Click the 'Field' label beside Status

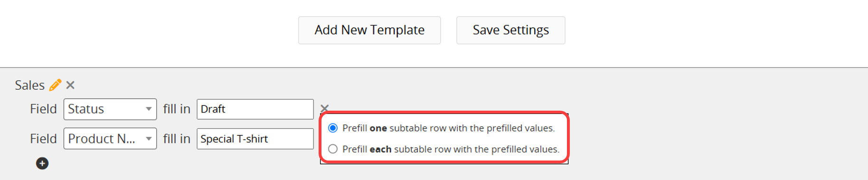(x=43, y=109)
